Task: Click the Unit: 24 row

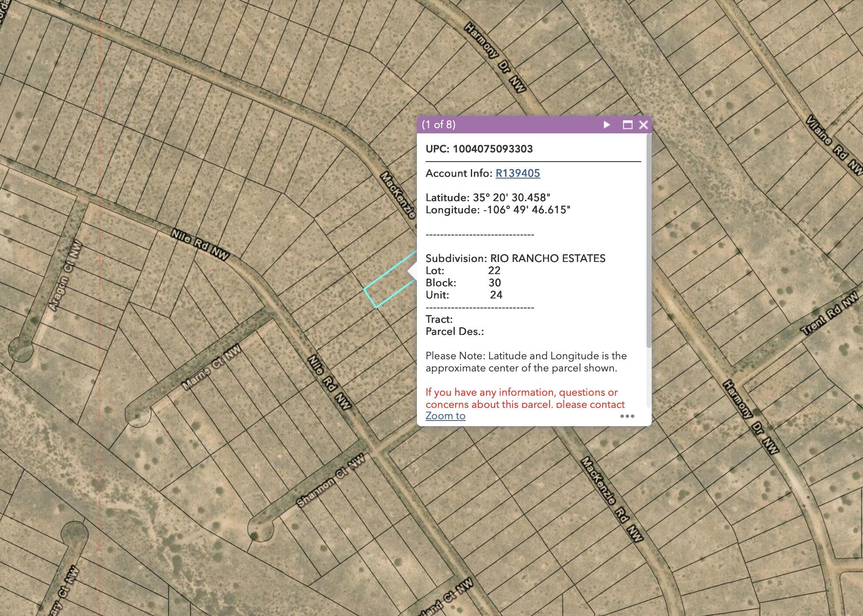Action: pos(464,295)
